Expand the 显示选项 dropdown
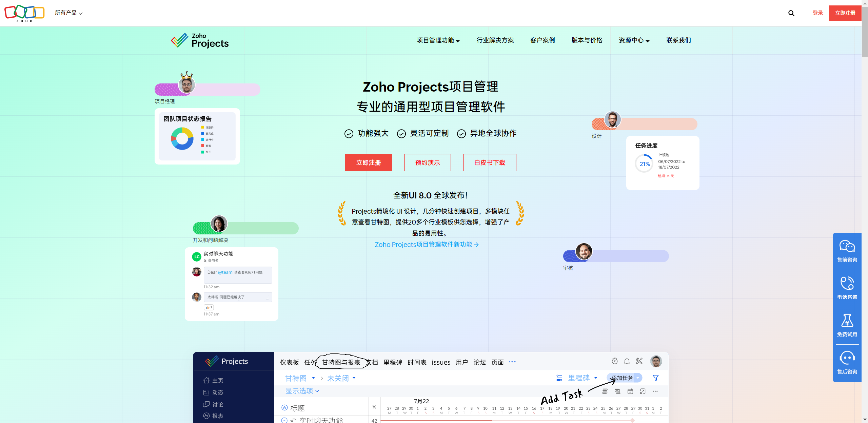Image resolution: width=868 pixels, height=423 pixels. (302, 391)
